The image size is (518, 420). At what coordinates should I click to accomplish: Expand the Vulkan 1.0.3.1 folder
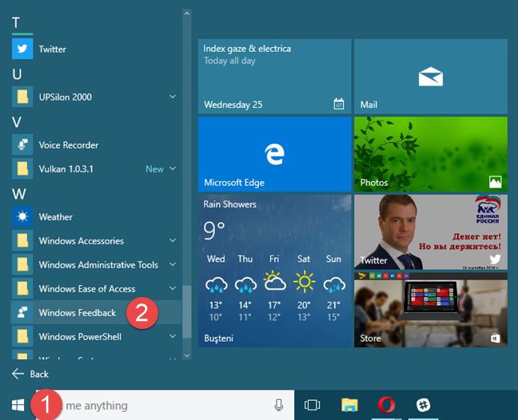pyautogui.click(x=173, y=169)
